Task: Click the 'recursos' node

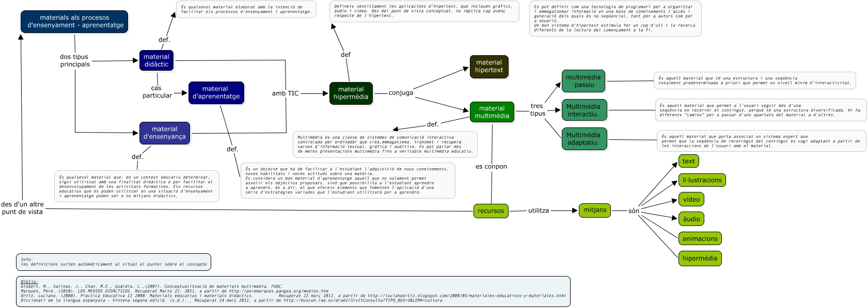Action: [491, 210]
